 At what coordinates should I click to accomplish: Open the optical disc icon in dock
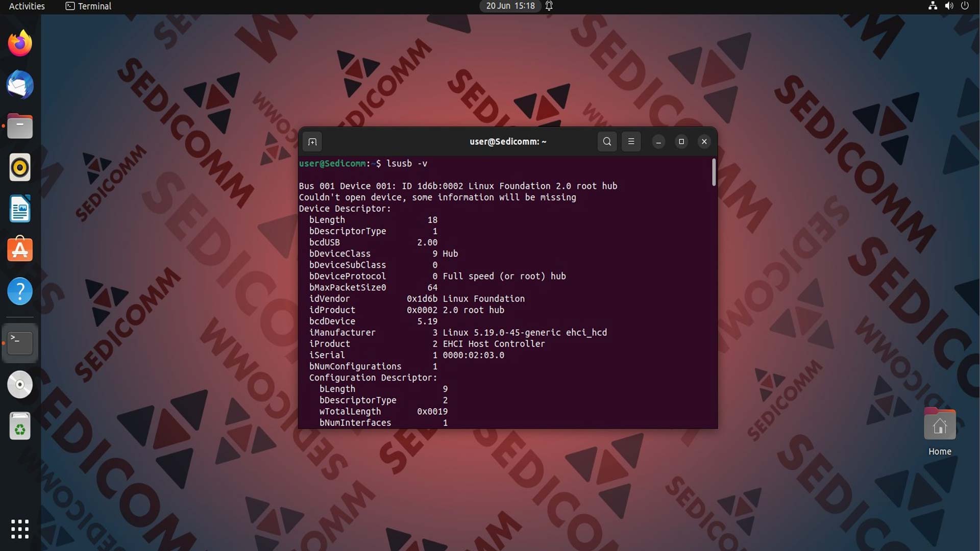[x=20, y=384]
